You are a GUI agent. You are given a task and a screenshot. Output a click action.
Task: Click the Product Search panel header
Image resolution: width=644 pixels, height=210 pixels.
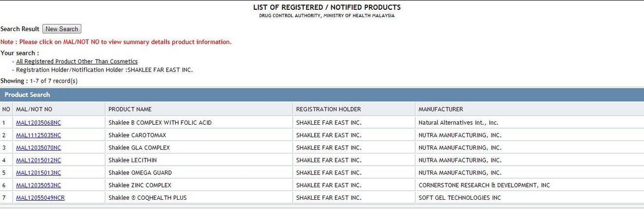pos(27,95)
